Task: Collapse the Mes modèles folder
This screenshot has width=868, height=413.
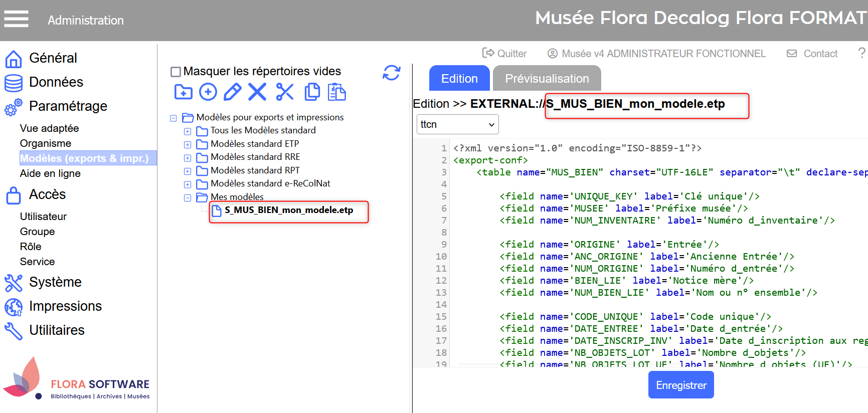Action: [188, 198]
